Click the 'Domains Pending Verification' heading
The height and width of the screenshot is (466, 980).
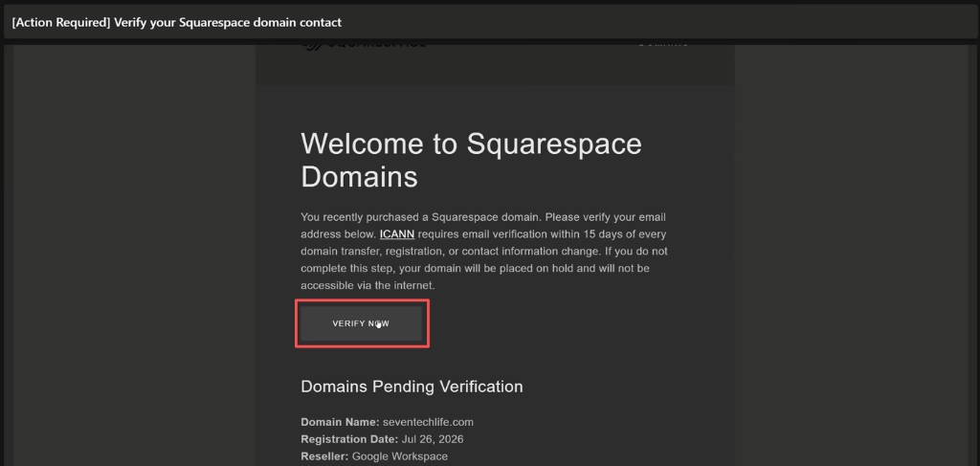412,387
